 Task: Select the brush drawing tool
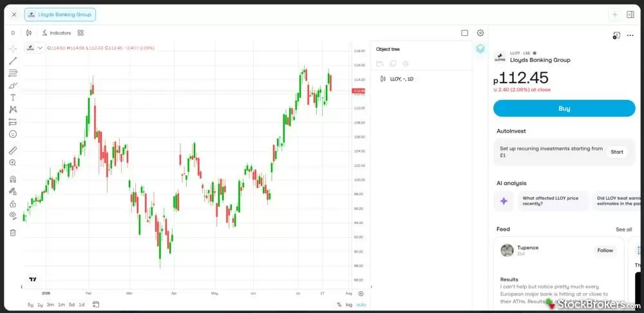pos(13,86)
